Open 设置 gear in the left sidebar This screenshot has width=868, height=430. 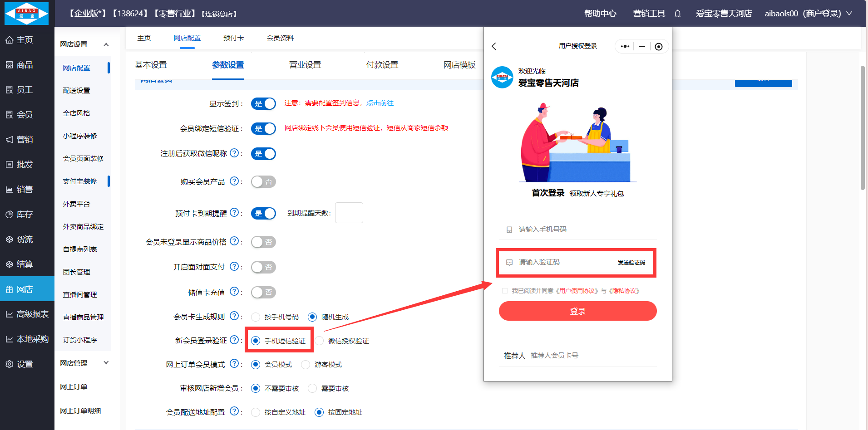pos(9,364)
